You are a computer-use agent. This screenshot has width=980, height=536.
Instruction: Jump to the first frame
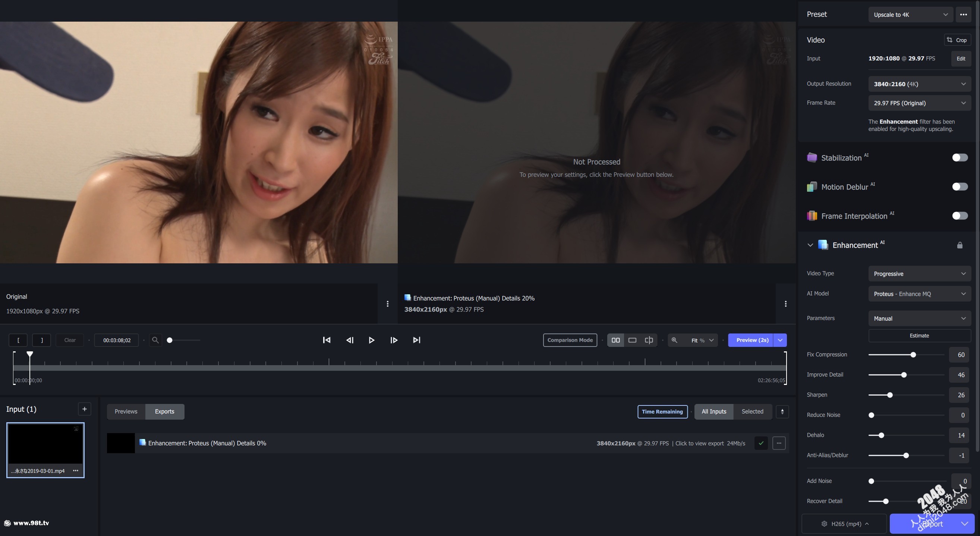(x=327, y=340)
